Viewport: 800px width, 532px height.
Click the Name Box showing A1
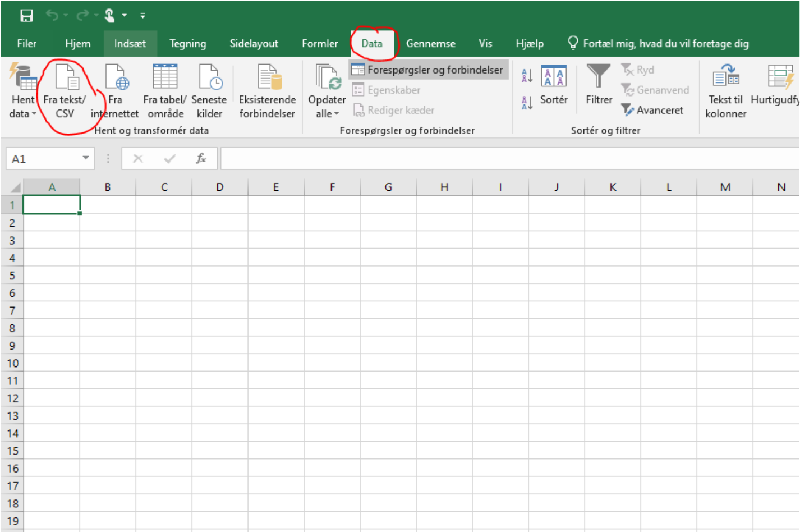pos(44,159)
